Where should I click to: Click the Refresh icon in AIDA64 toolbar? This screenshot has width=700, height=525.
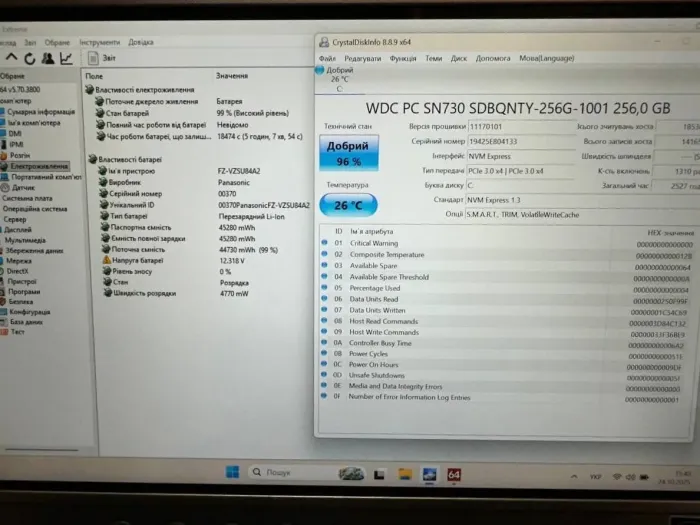click(x=31, y=59)
